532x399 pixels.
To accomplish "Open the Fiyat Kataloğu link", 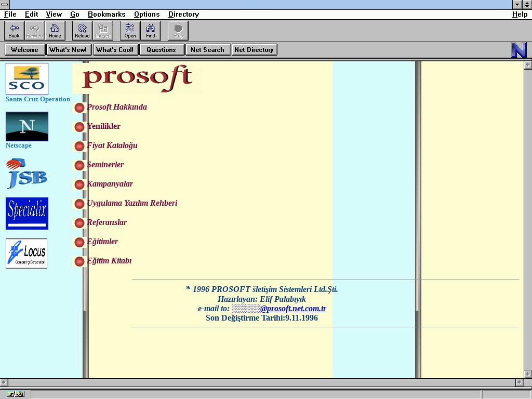I will coord(112,145).
